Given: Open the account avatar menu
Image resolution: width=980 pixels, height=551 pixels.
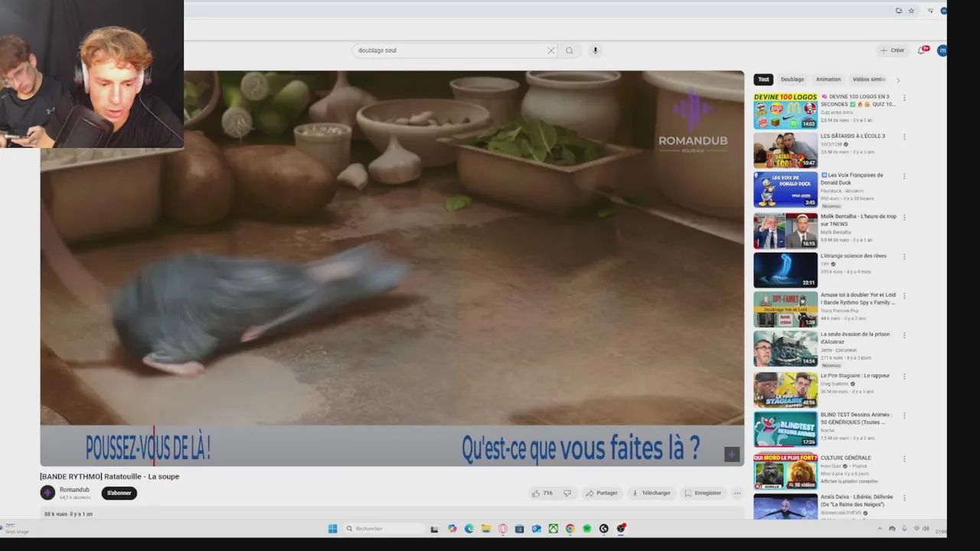Looking at the screenshot, I should 942,51.
